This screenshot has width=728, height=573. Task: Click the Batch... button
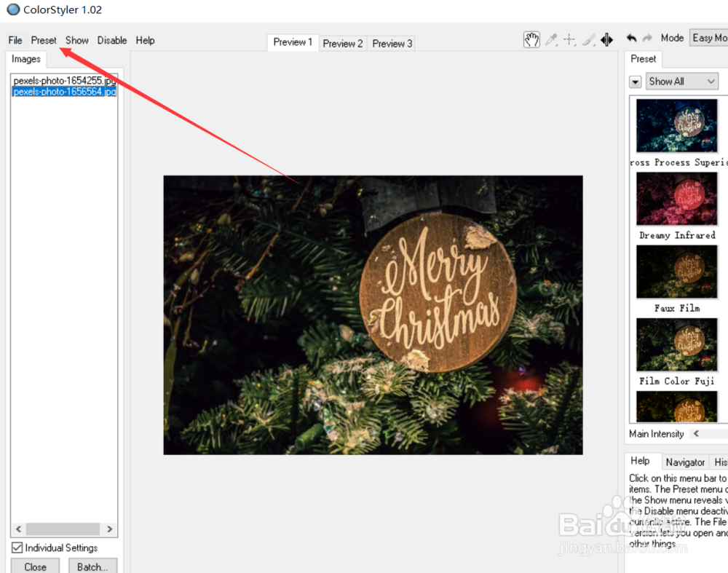pos(92,567)
